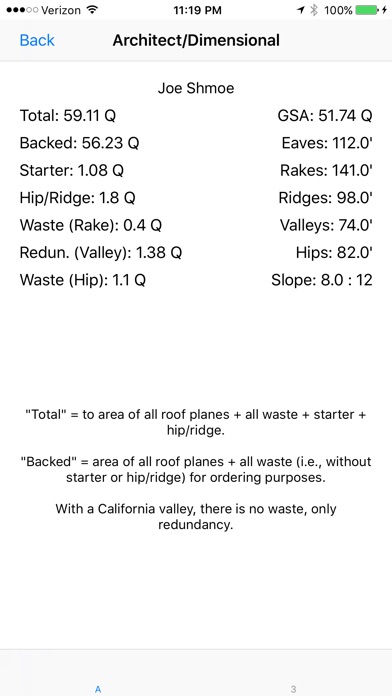The width and height of the screenshot is (392, 696).
Task: Tap the Valleys: 74.0' value
Action: [x=326, y=225]
